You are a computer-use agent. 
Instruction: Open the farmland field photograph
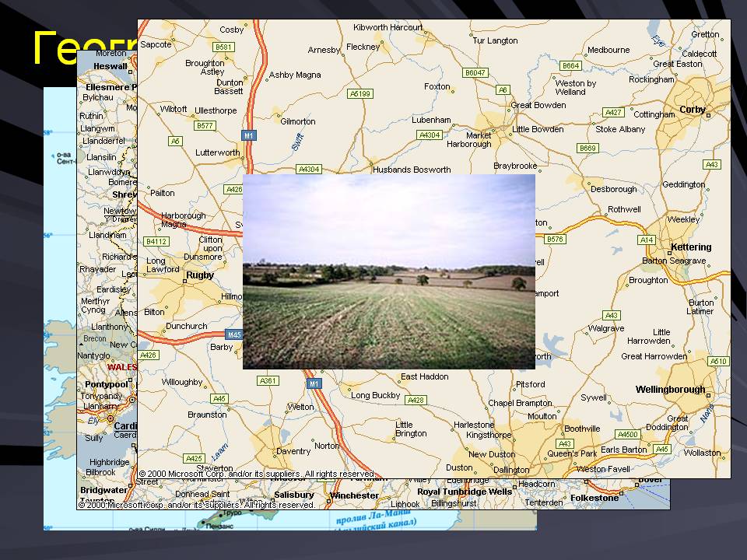point(389,271)
